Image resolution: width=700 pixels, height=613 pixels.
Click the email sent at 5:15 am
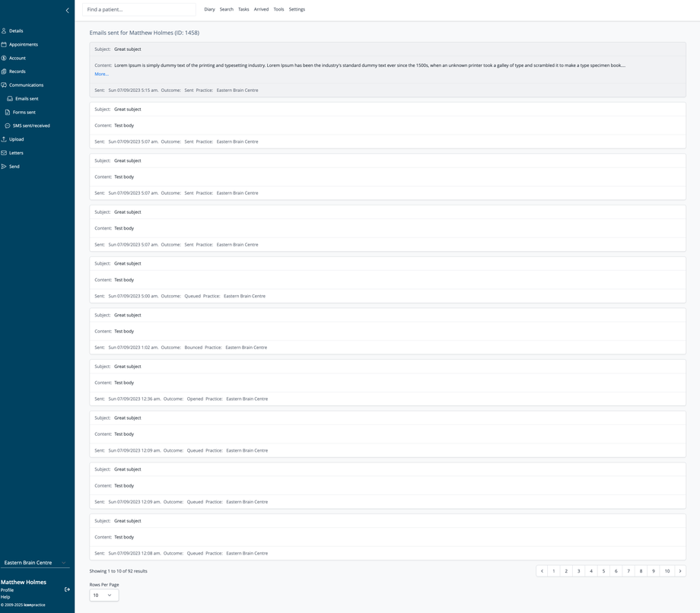tap(387, 70)
